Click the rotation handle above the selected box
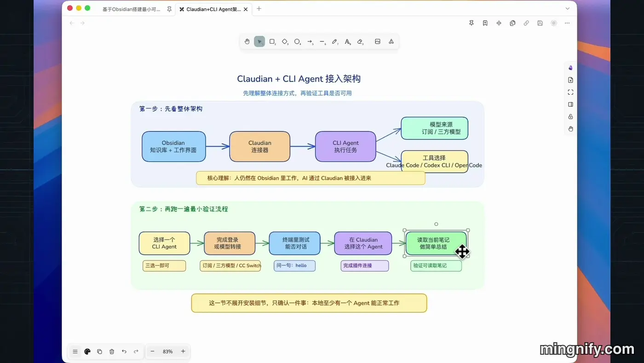The height and width of the screenshot is (363, 644). [x=436, y=224]
